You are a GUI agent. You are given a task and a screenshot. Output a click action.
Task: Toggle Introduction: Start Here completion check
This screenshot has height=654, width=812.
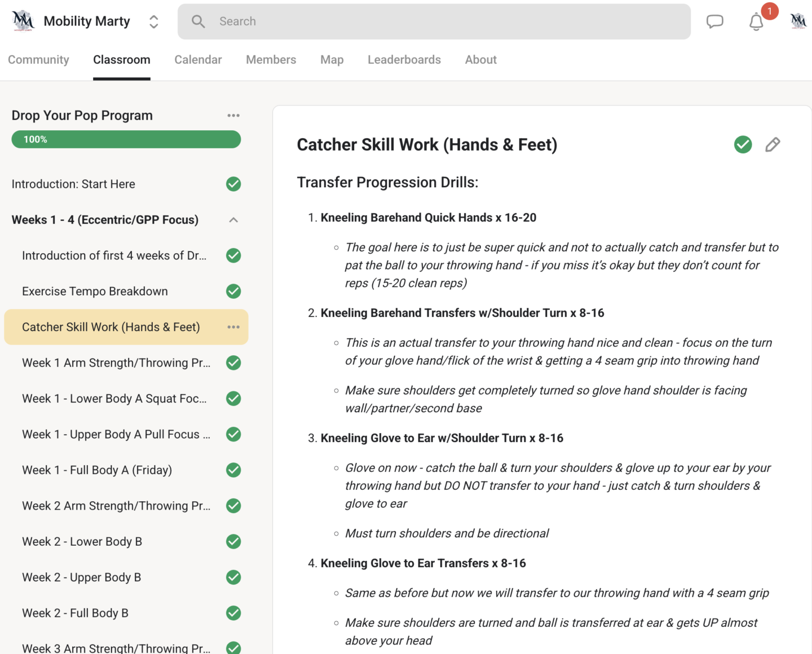233,184
